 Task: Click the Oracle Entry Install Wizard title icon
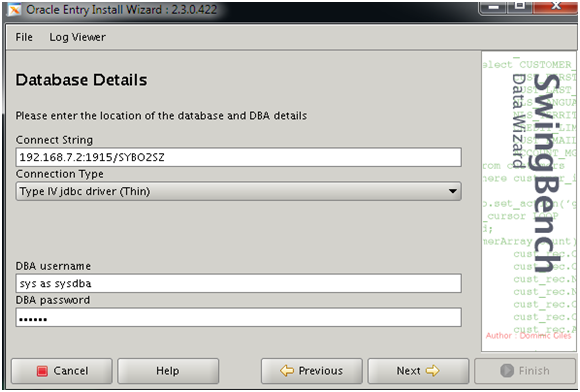[x=15, y=10]
